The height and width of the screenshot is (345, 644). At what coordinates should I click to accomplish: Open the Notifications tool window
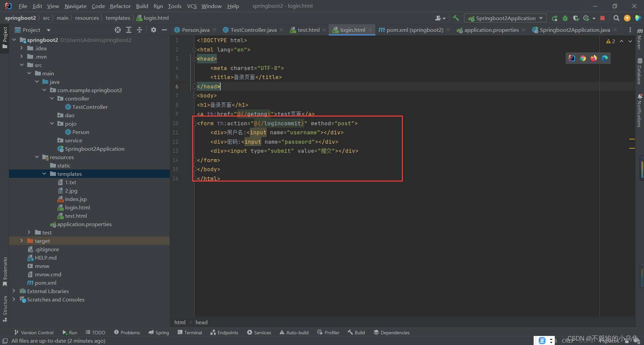pyautogui.click(x=640, y=111)
